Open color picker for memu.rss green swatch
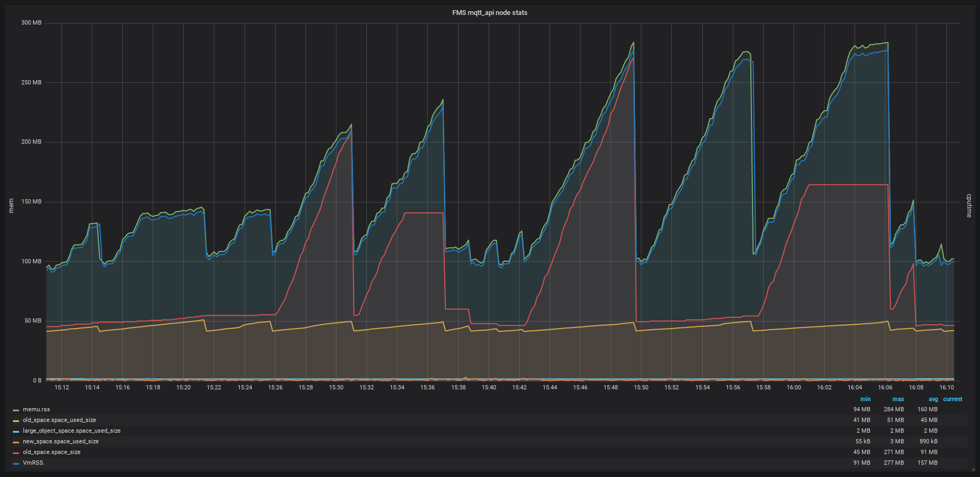Screen dimensions: 980x477 [16, 410]
